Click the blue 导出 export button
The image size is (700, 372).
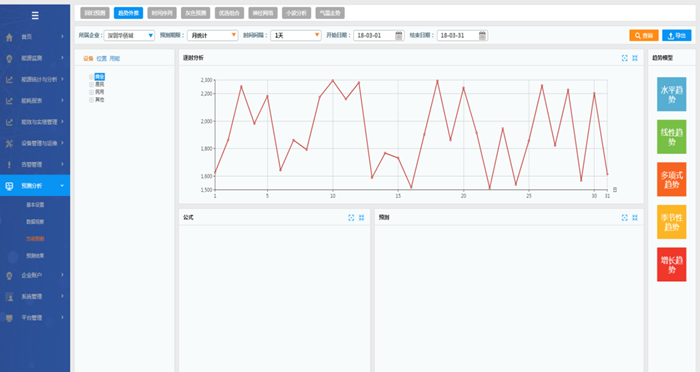click(x=677, y=35)
